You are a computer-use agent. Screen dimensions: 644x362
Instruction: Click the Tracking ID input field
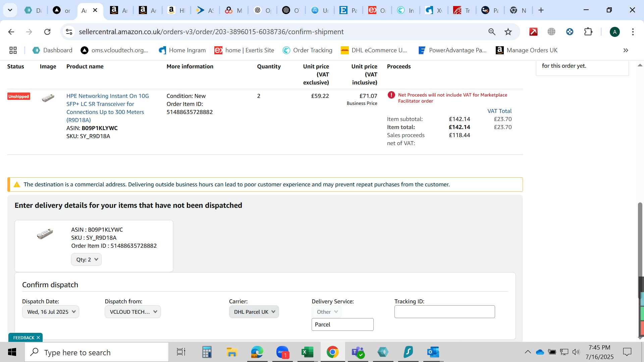pos(444,312)
